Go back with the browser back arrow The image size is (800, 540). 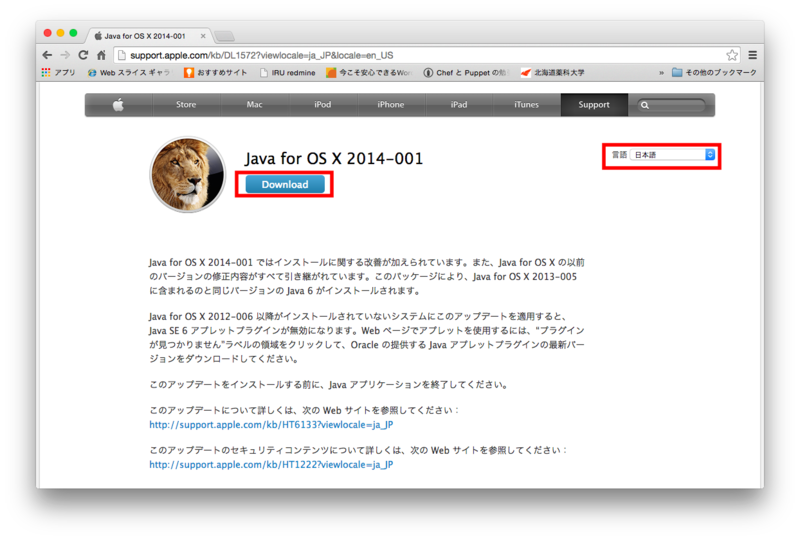(x=47, y=55)
